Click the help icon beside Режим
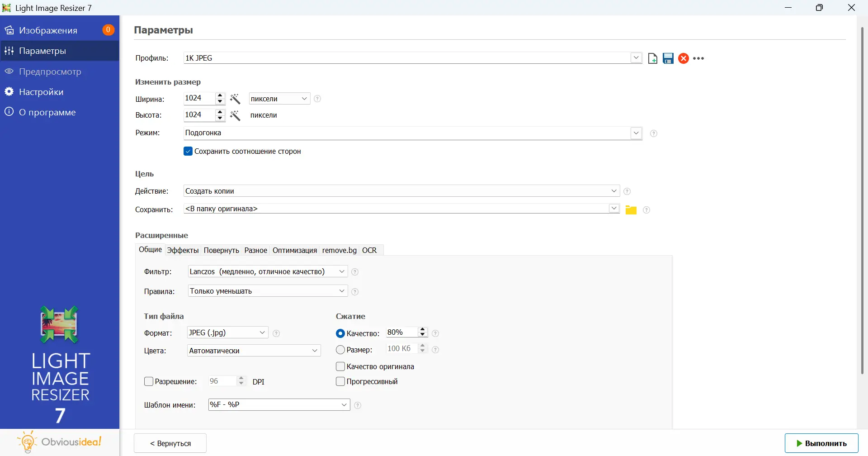The width and height of the screenshot is (868, 456). click(653, 133)
